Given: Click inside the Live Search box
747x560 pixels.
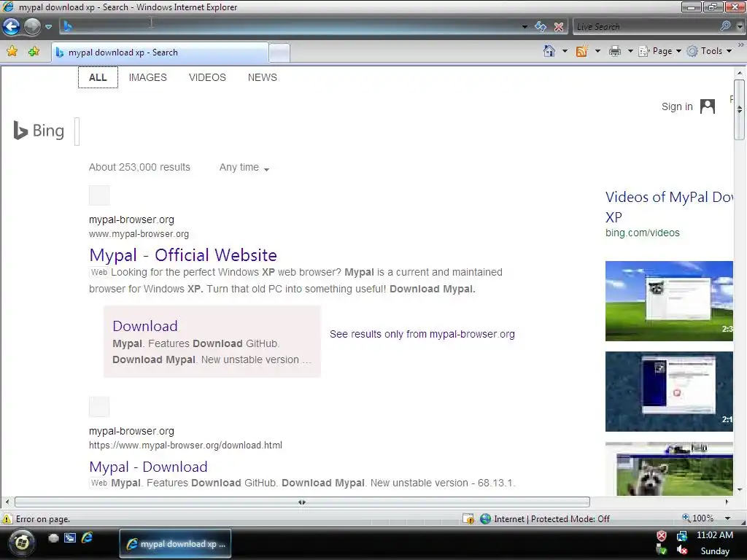Looking at the screenshot, I should click(x=646, y=27).
